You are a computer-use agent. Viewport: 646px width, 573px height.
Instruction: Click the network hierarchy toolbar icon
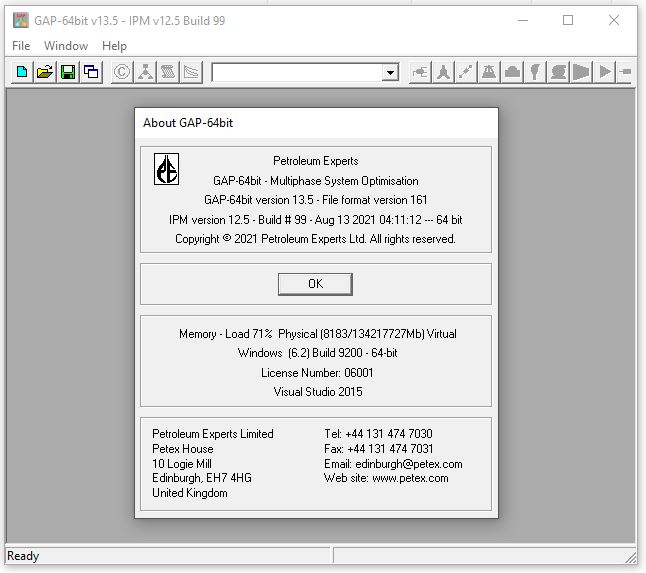click(145, 72)
